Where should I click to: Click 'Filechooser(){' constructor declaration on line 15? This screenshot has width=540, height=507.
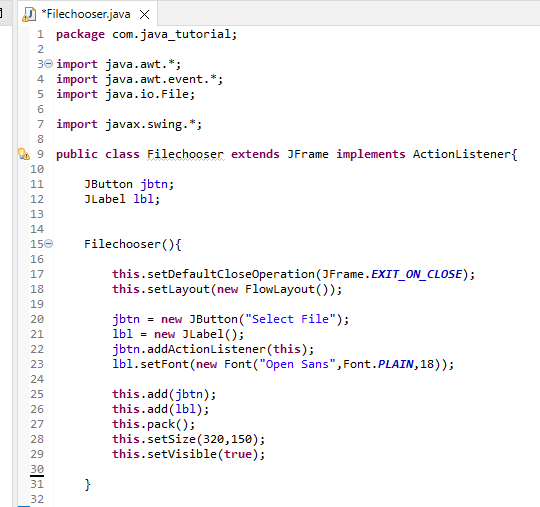click(133, 244)
